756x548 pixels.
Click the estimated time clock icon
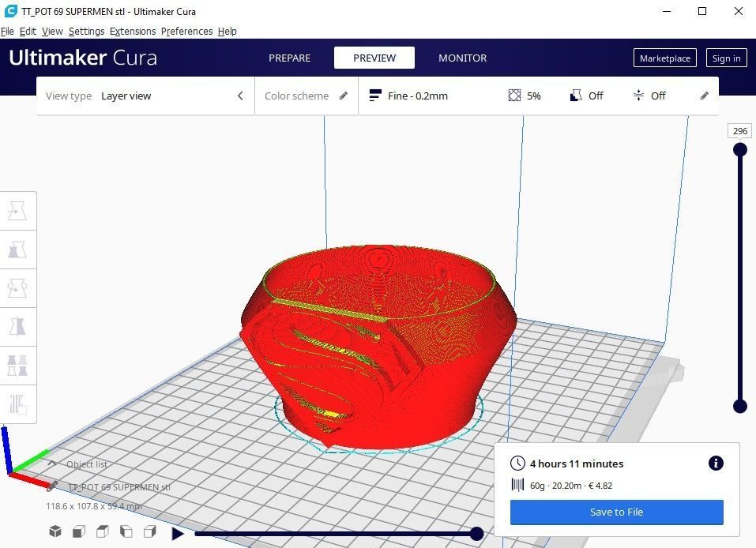[517, 464]
